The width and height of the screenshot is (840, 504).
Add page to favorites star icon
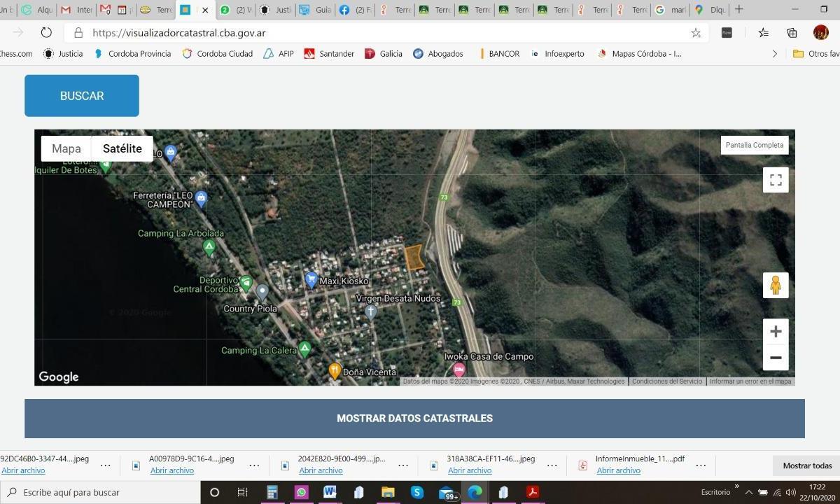(696, 33)
